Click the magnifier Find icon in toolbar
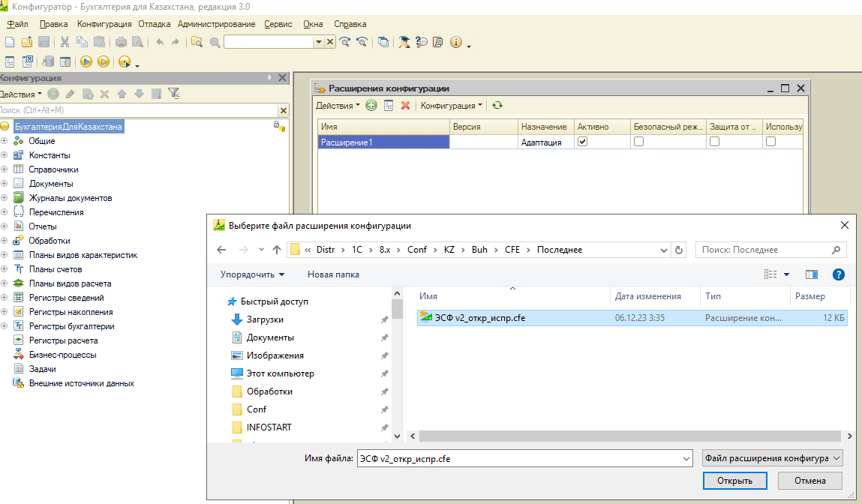862x504 pixels. click(215, 42)
